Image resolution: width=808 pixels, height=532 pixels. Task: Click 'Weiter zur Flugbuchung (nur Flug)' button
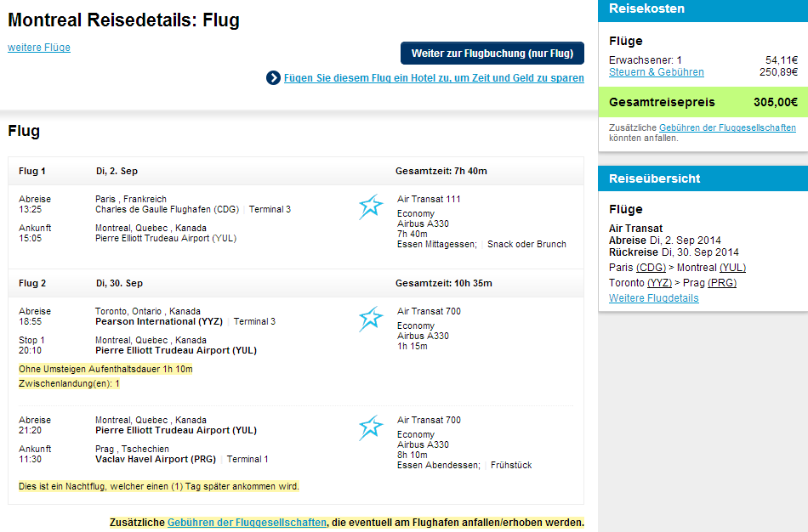coord(492,53)
